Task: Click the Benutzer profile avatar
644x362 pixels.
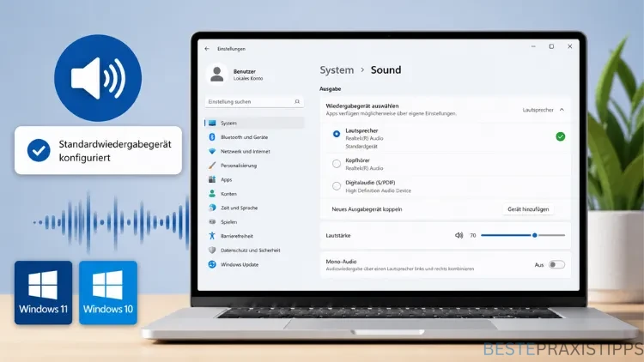Action: [216, 75]
